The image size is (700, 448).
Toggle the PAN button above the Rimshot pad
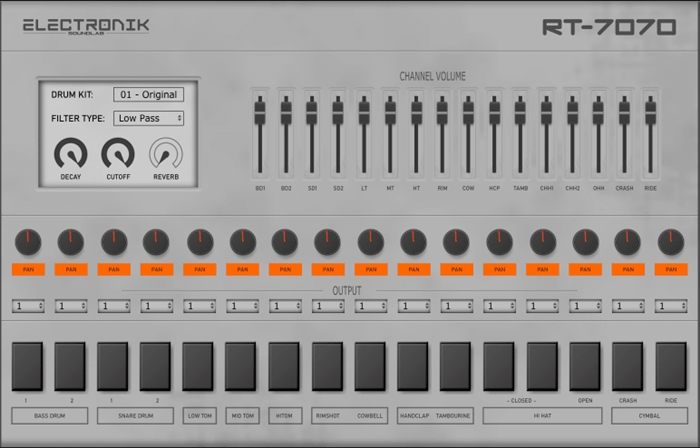tap(328, 269)
